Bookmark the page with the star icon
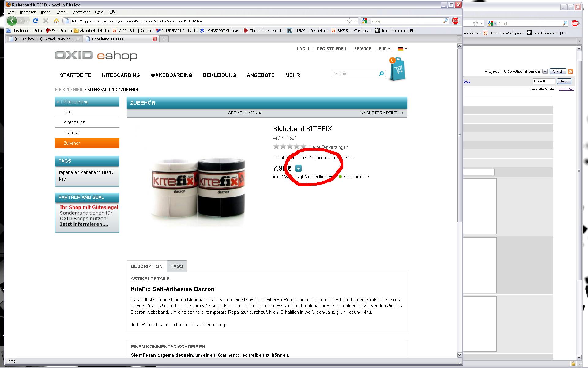The image size is (588, 368). (349, 21)
